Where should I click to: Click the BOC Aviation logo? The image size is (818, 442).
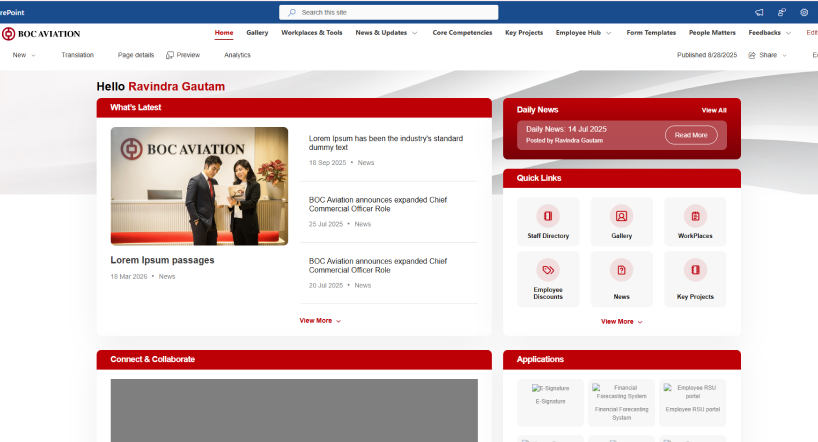pos(41,33)
